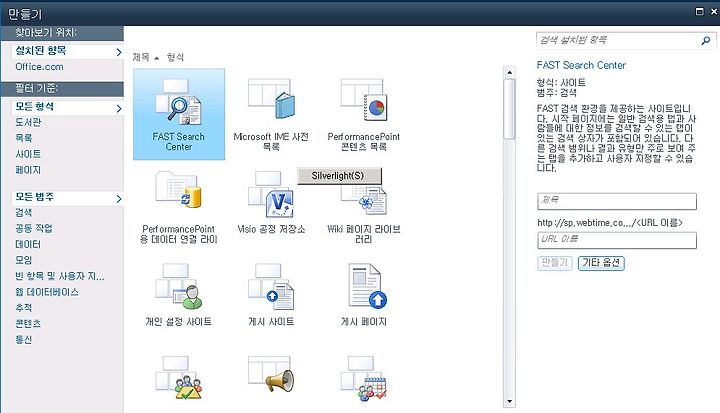720x413 pixels.
Task: Filter by 모임 category
Action: pyautogui.click(x=24, y=260)
